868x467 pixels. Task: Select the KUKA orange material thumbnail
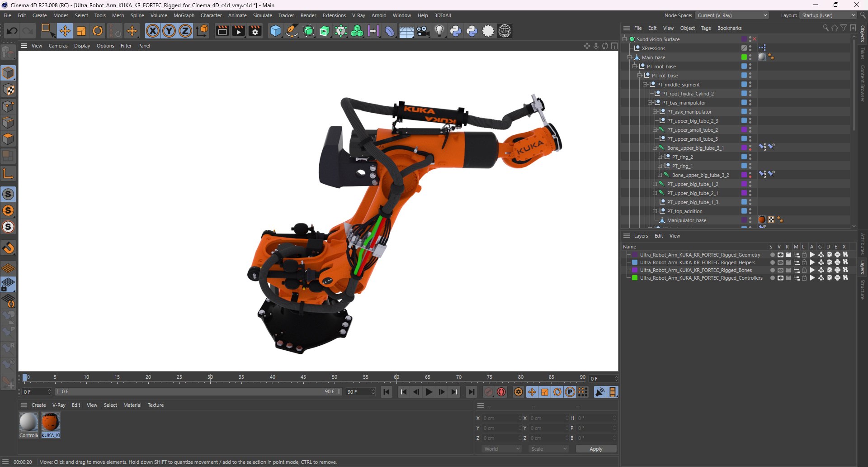(x=50, y=422)
